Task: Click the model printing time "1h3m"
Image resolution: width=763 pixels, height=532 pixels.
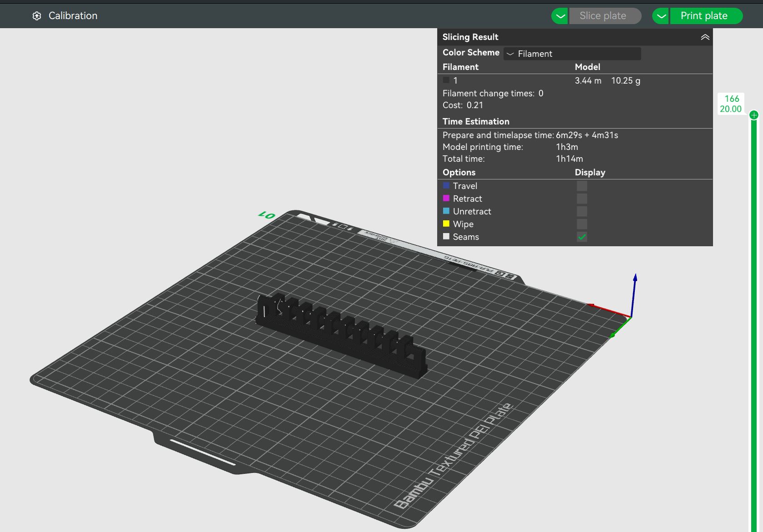Action: point(567,147)
